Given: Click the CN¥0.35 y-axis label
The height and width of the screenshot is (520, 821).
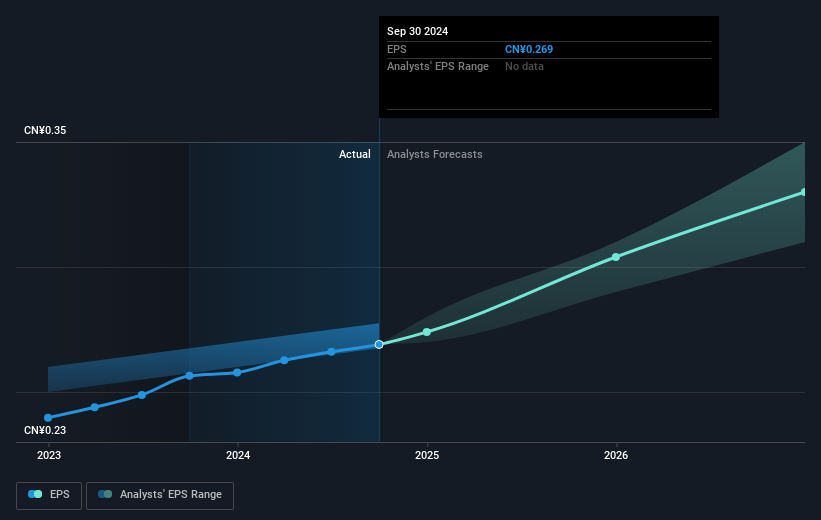Looking at the screenshot, I should click(45, 130).
